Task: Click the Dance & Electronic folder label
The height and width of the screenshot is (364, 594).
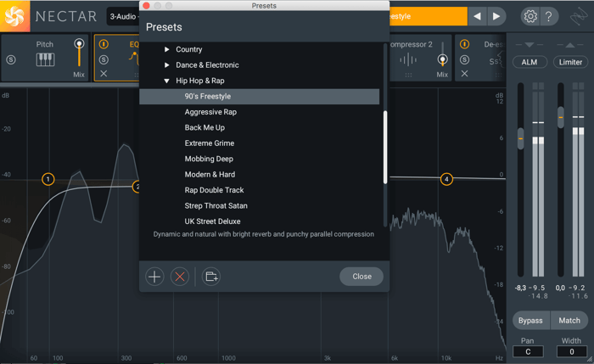Action: click(207, 65)
